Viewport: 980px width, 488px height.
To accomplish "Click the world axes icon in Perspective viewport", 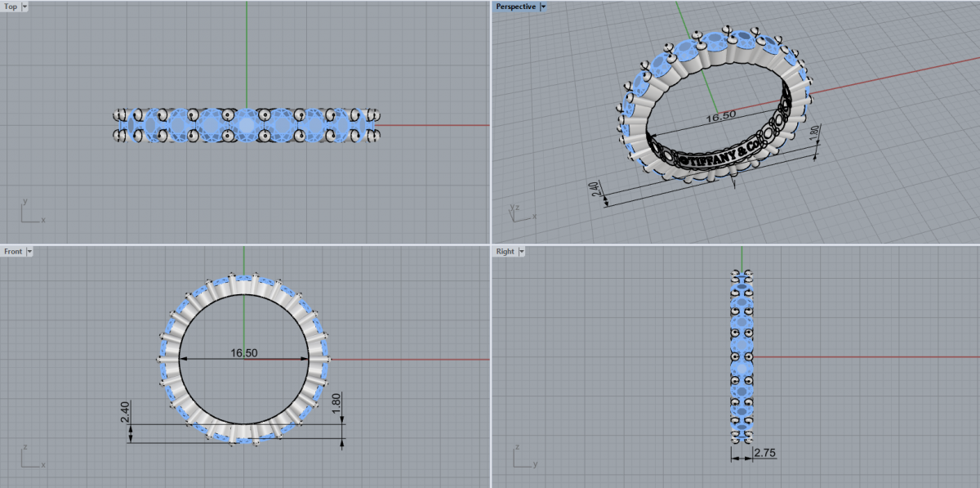I will [x=516, y=212].
